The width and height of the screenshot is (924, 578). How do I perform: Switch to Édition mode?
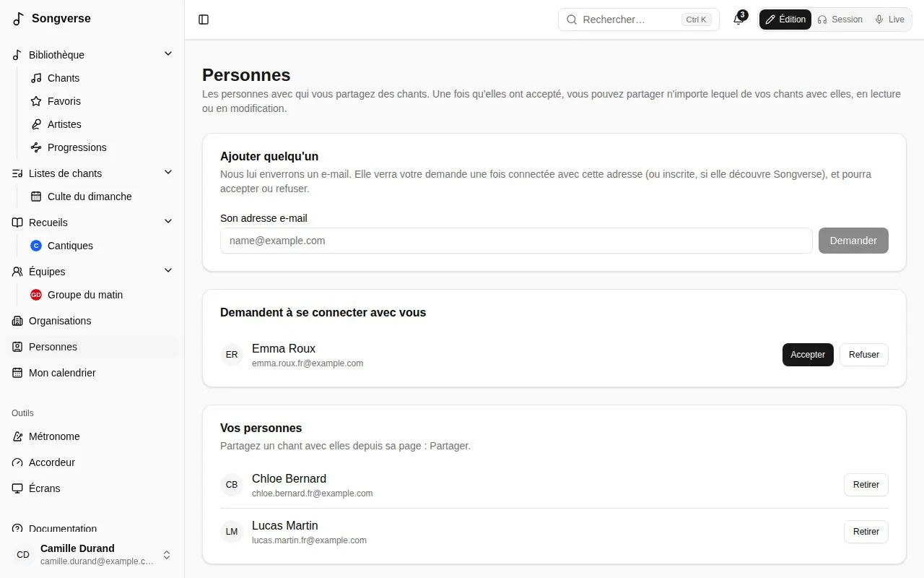click(785, 20)
